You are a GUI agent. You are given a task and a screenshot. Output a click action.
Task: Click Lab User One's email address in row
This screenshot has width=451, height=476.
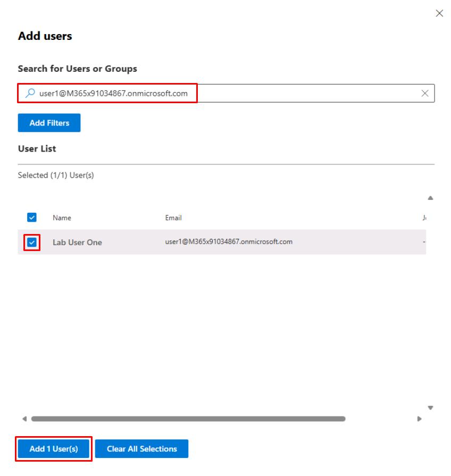pos(229,241)
